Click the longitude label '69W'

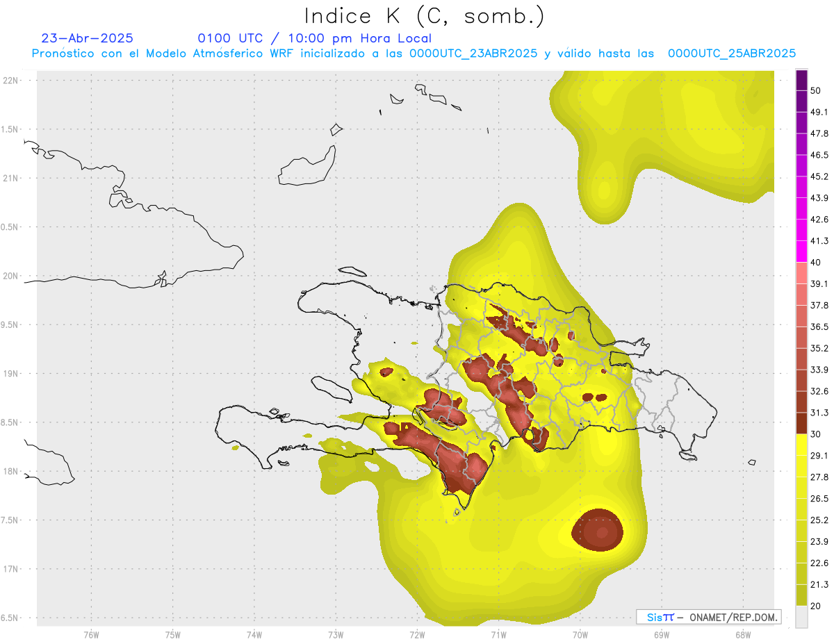pos(661,635)
